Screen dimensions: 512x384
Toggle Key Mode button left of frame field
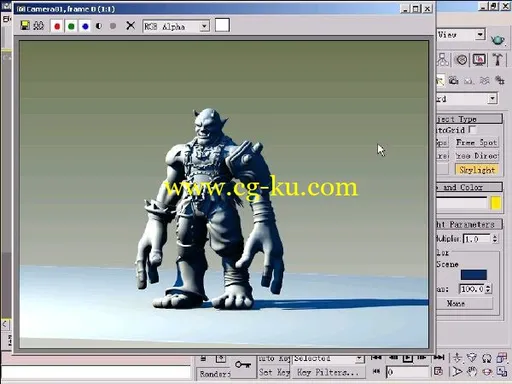point(376,371)
